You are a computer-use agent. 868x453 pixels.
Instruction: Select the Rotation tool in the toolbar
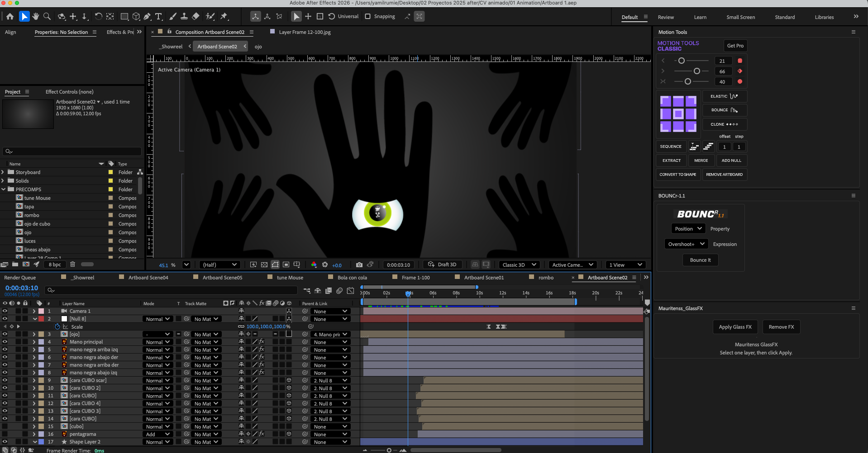98,17
